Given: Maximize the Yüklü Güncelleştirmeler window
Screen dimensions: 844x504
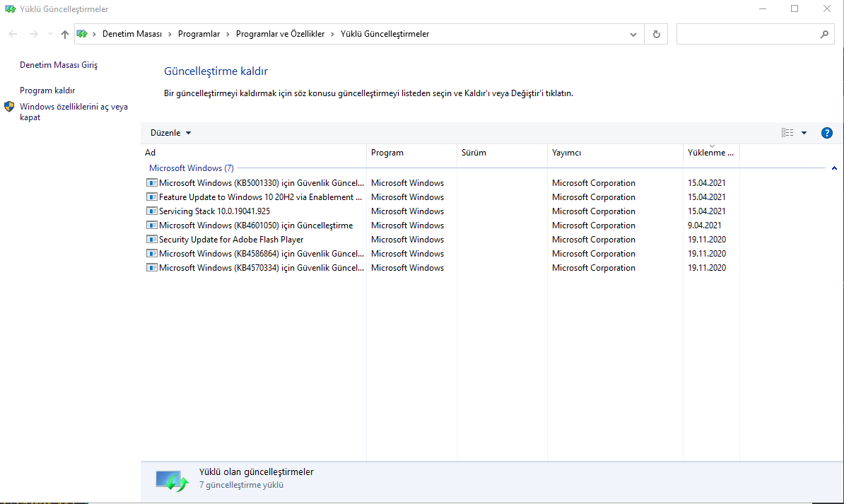Looking at the screenshot, I should point(795,9).
